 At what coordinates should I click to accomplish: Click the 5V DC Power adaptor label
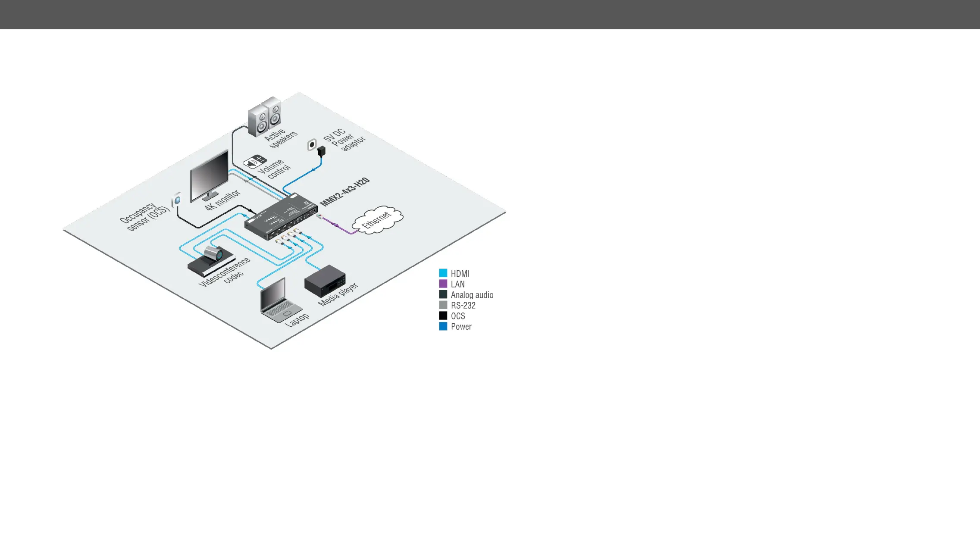[x=344, y=140]
